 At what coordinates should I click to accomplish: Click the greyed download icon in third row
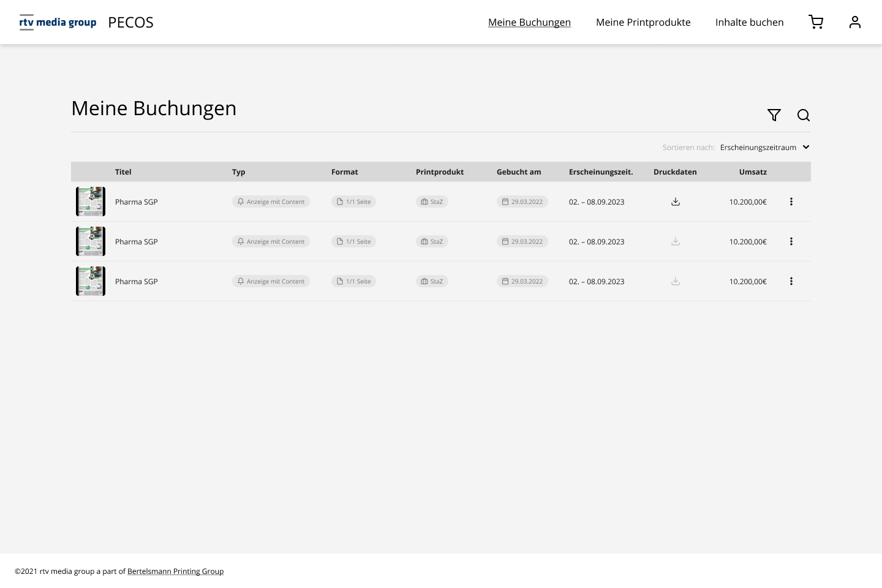pyautogui.click(x=676, y=281)
